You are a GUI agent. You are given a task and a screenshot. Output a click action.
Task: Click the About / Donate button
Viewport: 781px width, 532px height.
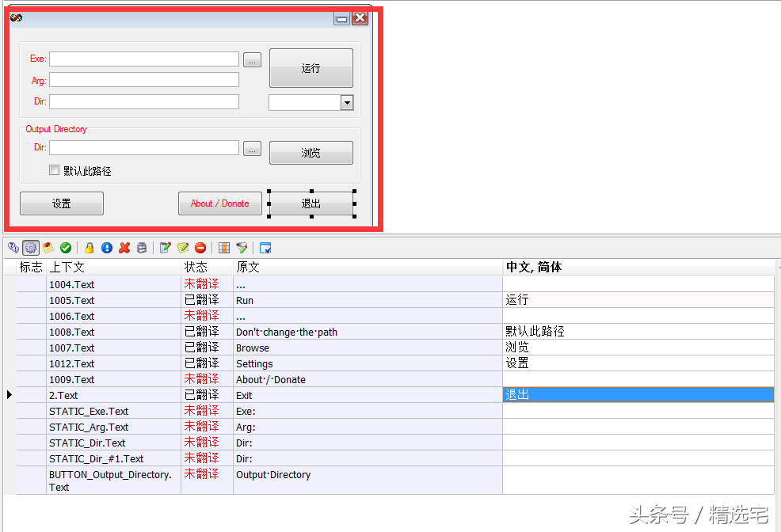[219, 203]
